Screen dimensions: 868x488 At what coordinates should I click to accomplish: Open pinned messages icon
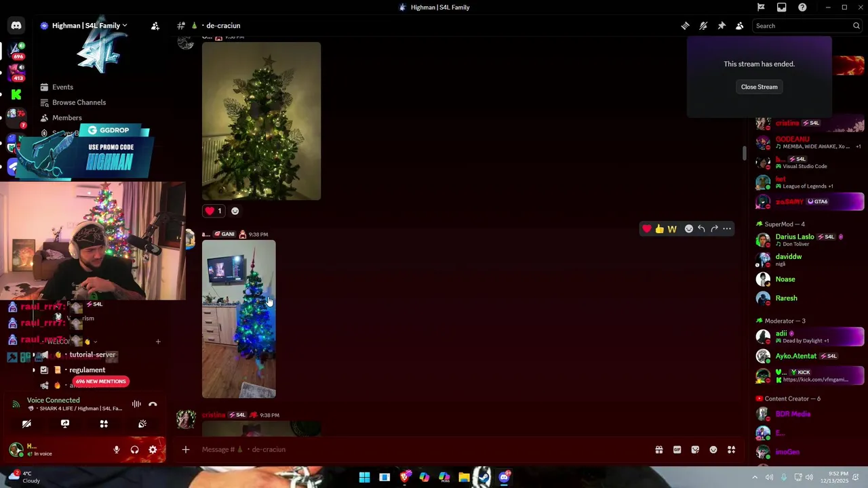point(722,26)
